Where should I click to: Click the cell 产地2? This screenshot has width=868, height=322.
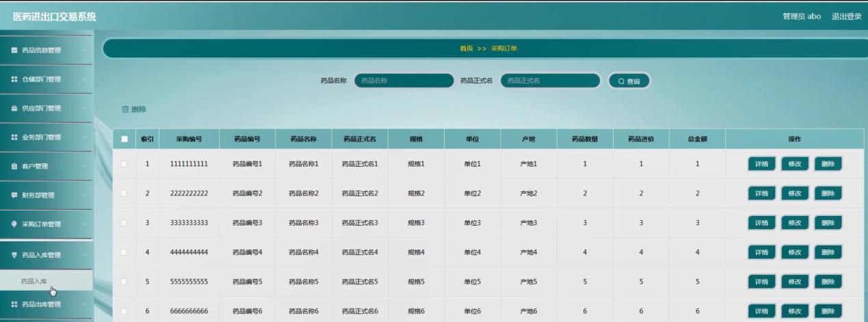[528, 193]
